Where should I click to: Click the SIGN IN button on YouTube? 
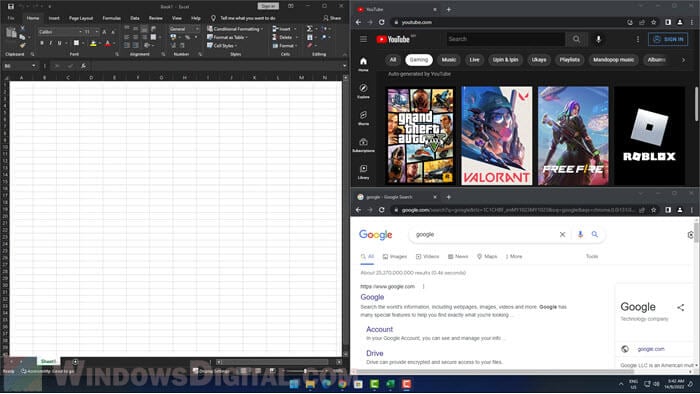(668, 39)
